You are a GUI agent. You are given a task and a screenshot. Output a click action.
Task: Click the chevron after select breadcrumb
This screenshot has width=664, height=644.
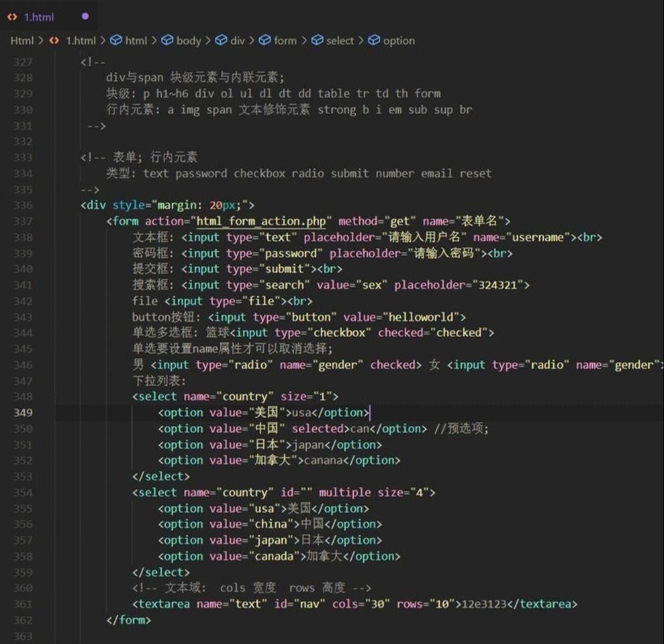[361, 41]
